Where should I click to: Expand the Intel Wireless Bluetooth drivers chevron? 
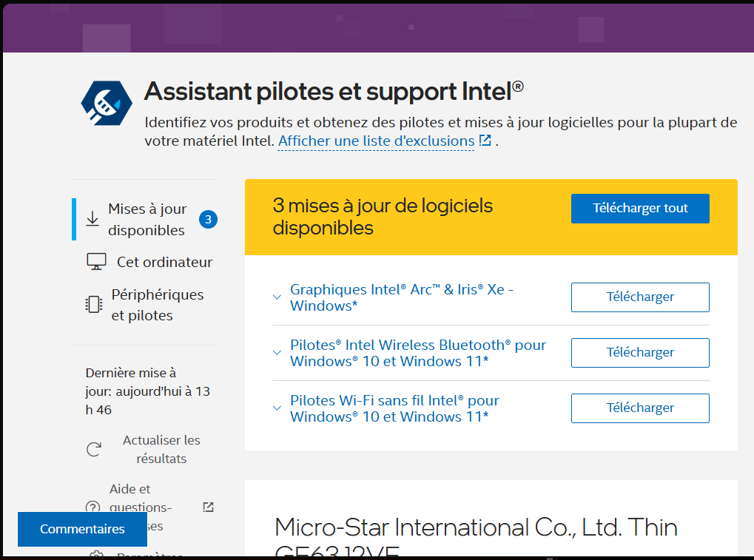tap(277, 353)
